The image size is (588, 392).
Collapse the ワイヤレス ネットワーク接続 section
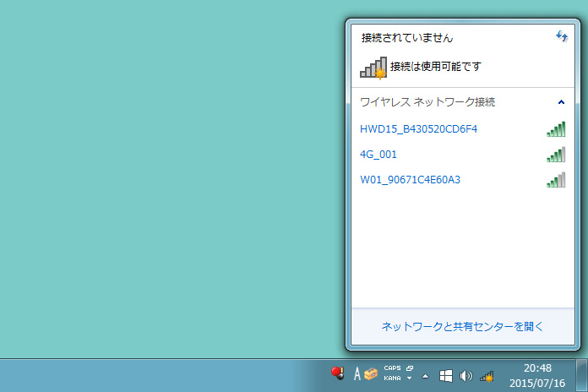(561, 102)
